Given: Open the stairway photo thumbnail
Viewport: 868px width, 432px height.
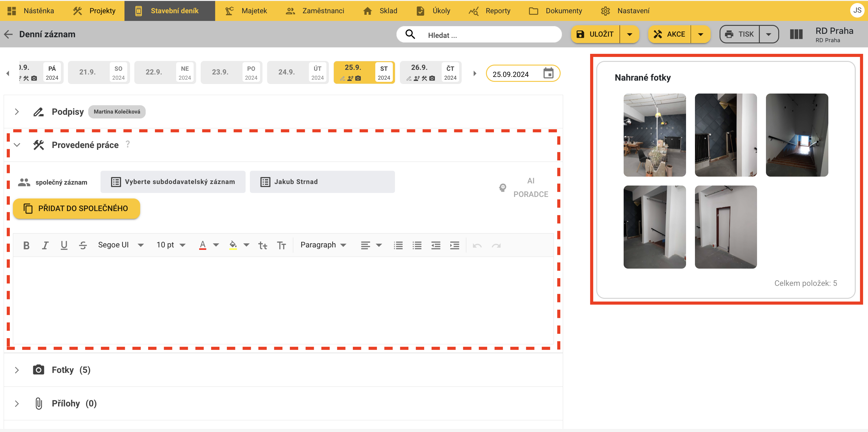Looking at the screenshot, I should [x=797, y=135].
